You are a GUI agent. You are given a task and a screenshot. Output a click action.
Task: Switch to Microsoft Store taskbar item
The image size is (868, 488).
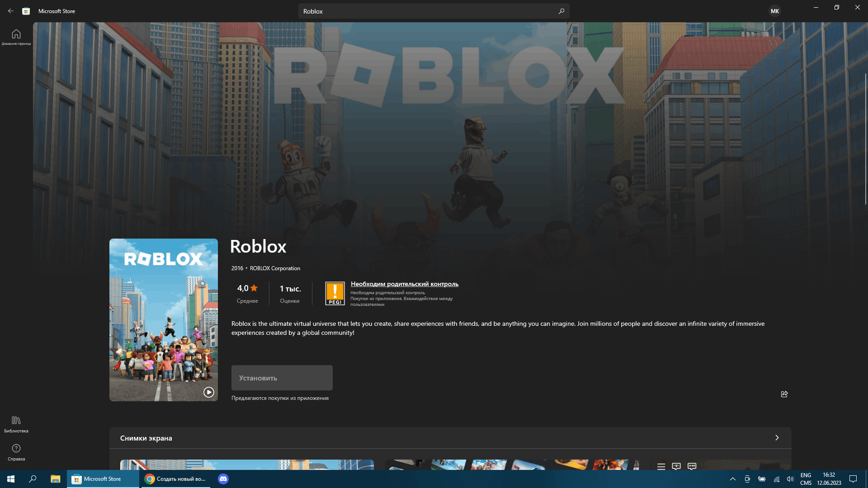(x=103, y=479)
